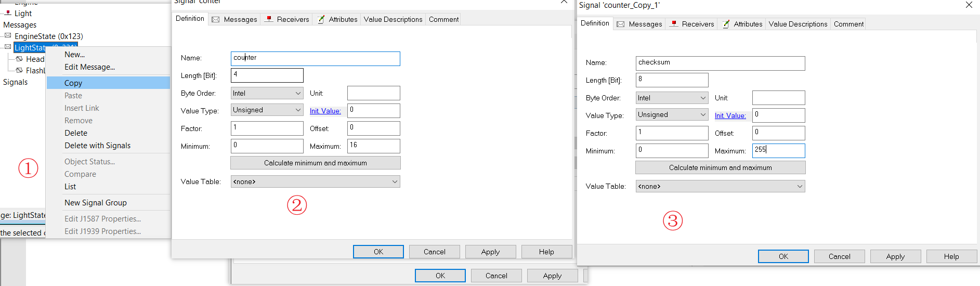Click Attributes tab pencil icon in counter dialog
980x286 pixels.
coord(321,19)
